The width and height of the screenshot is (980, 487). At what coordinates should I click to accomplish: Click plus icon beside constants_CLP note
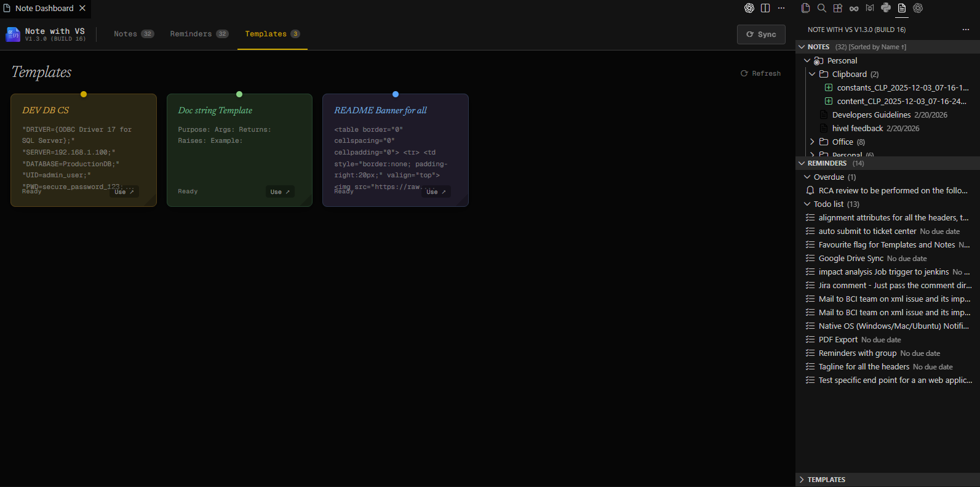point(829,87)
